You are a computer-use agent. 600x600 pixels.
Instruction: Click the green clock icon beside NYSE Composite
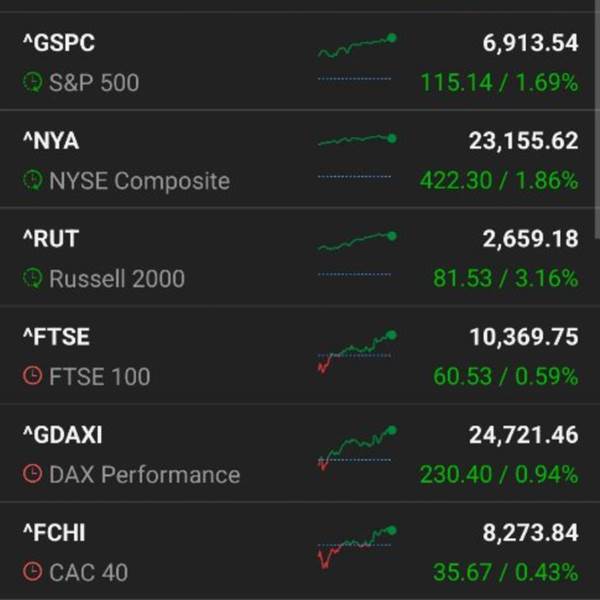pos(33,180)
